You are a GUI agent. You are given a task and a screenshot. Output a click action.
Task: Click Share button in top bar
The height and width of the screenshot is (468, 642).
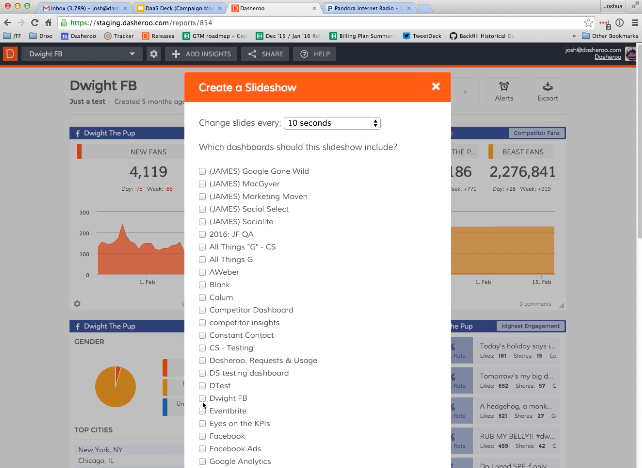coord(265,54)
